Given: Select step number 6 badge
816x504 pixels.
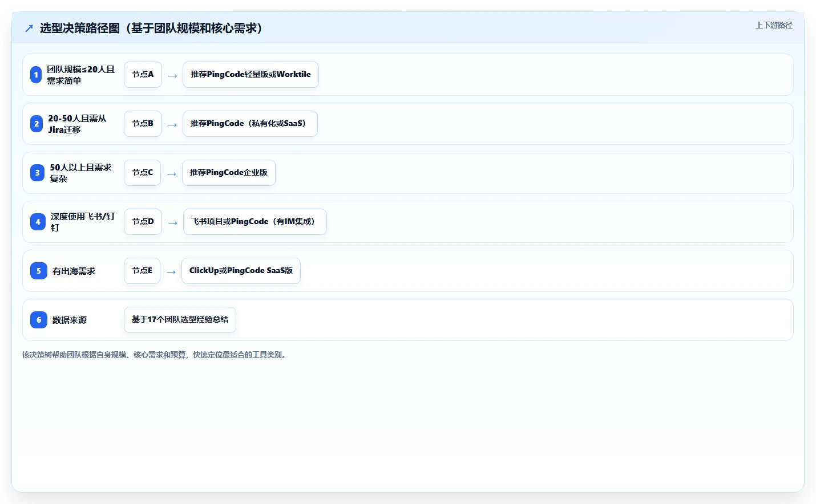Looking at the screenshot, I should pos(39,320).
